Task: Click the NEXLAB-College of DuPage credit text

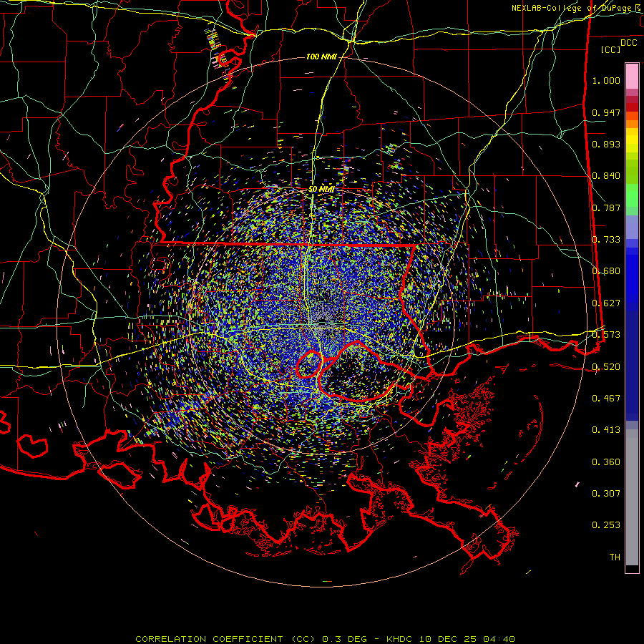Action: [572, 8]
